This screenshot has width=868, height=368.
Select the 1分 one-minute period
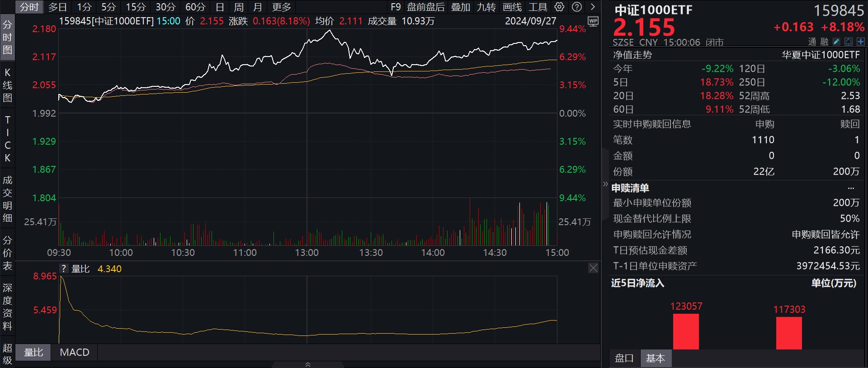coord(84,7)
